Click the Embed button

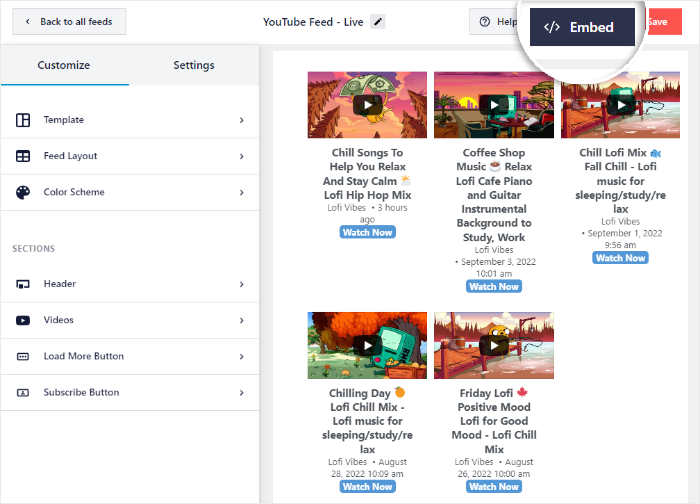coord(582,27)
